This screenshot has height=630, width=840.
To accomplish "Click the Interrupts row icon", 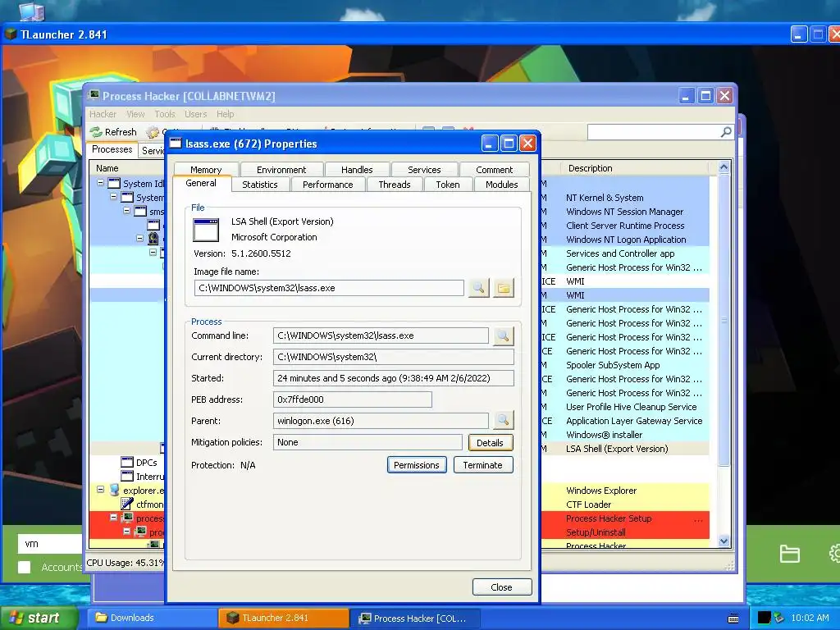I will (x=127, y=477).
